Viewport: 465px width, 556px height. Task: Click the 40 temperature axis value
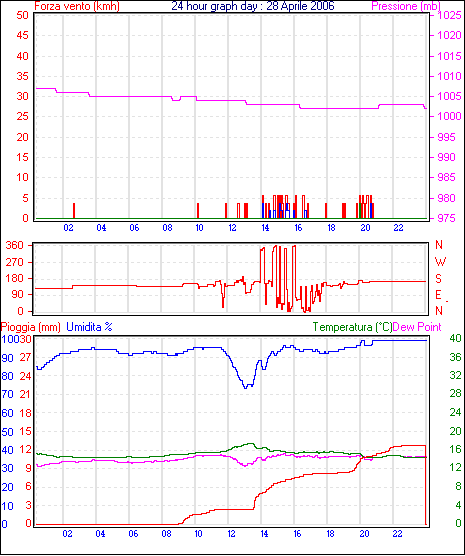click(455, 338)
